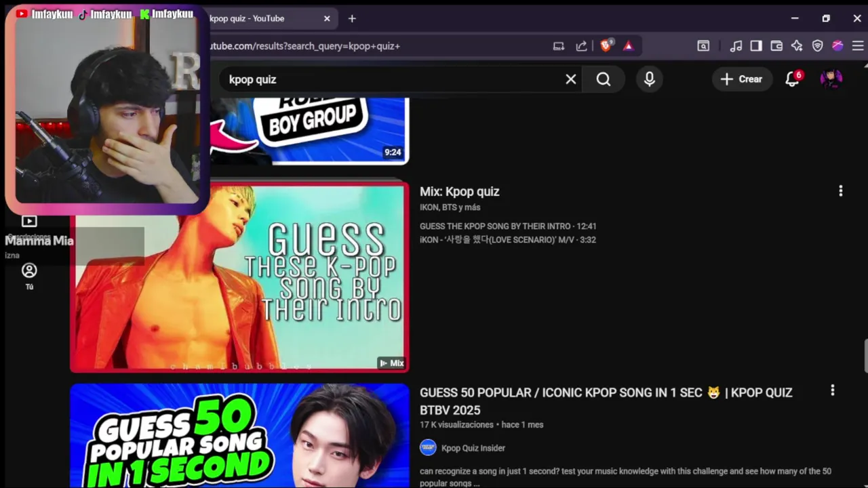
Task: Click the Kpop Quiz Insider channel avatar
Action: point(428,447)
